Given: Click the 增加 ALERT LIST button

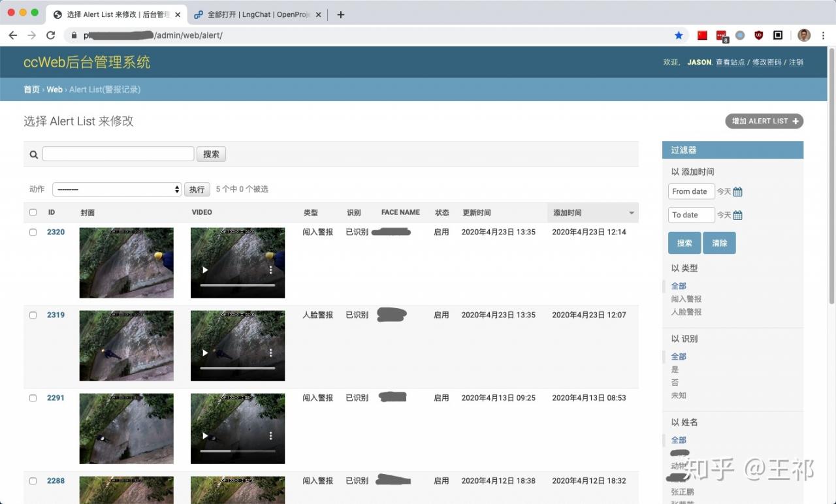Looking at the screenshot, I should [764, 121].
